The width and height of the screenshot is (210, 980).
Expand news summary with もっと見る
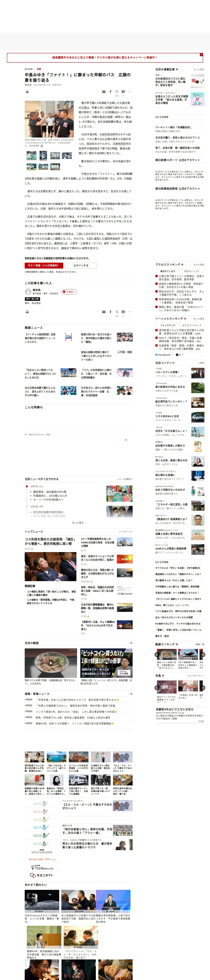[79, 522]
